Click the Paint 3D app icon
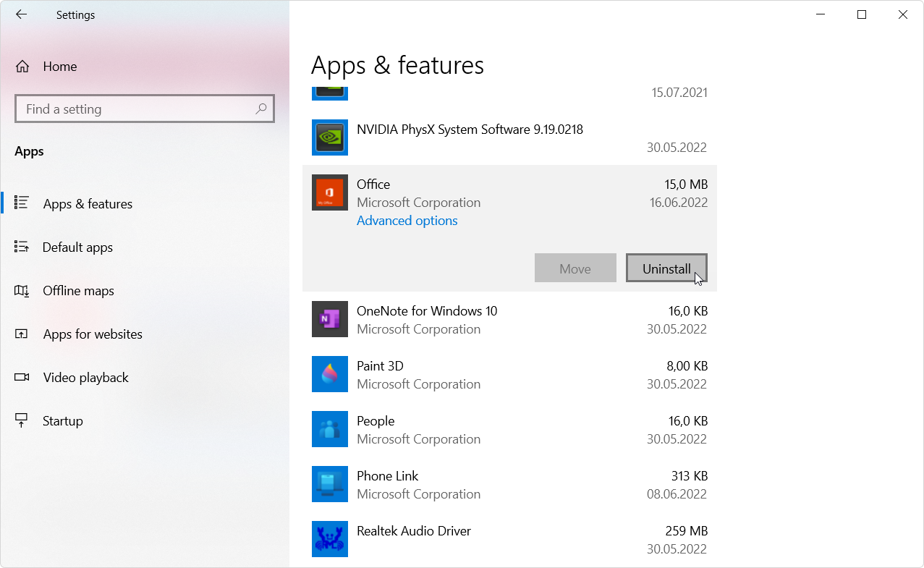The image size is (924, 568). (x=330, y=374)
